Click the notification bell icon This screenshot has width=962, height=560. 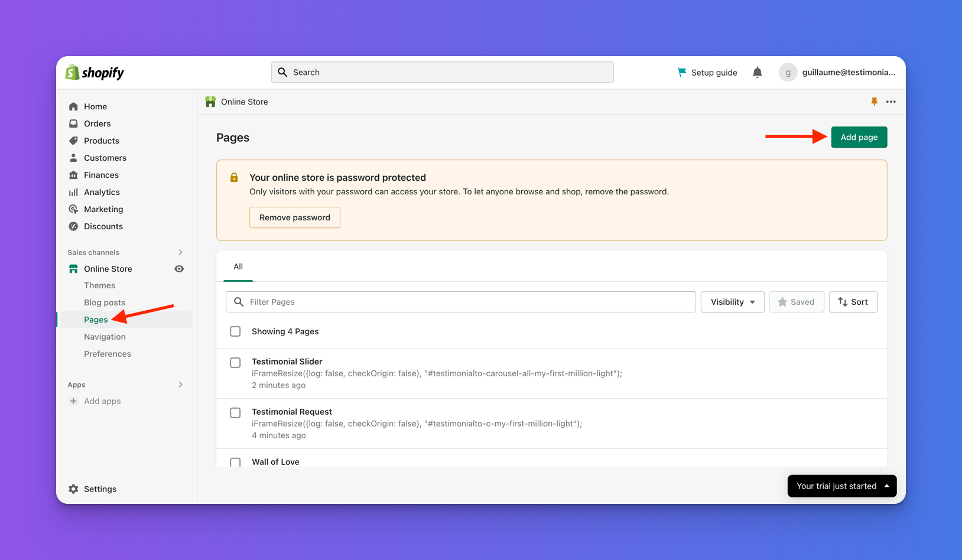click(757, 72)
